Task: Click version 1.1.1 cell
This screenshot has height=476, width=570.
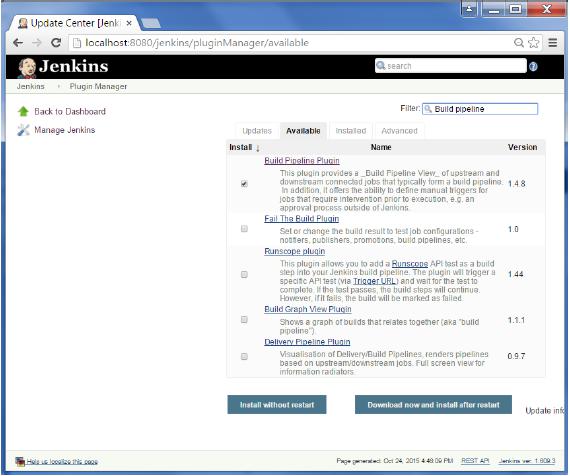Action: 516,320
